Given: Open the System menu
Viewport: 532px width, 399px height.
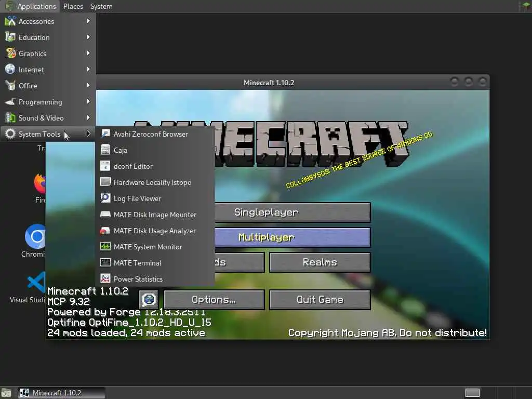Looking at the screenshot, I should [101, 6].
